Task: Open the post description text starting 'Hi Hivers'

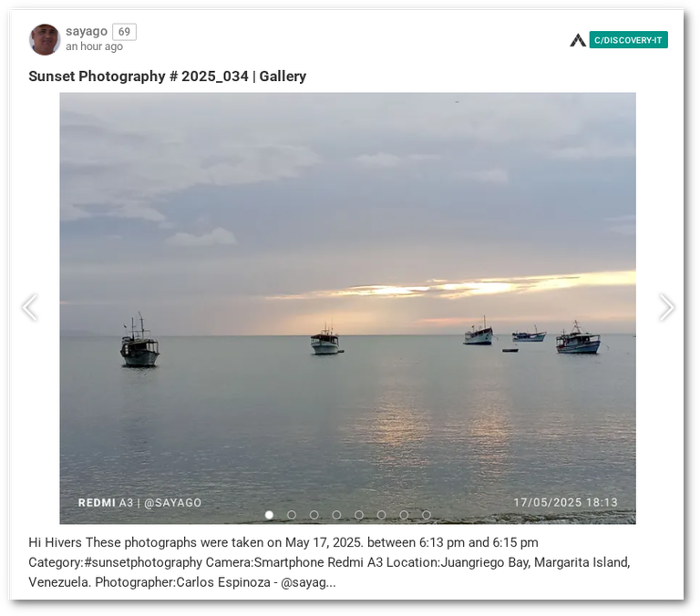Action: tap(329, 562)
